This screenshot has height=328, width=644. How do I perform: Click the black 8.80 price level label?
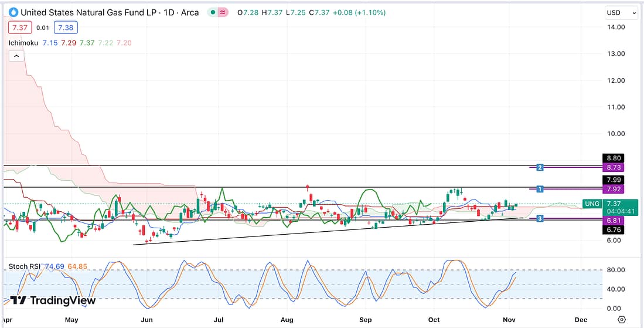618,158
